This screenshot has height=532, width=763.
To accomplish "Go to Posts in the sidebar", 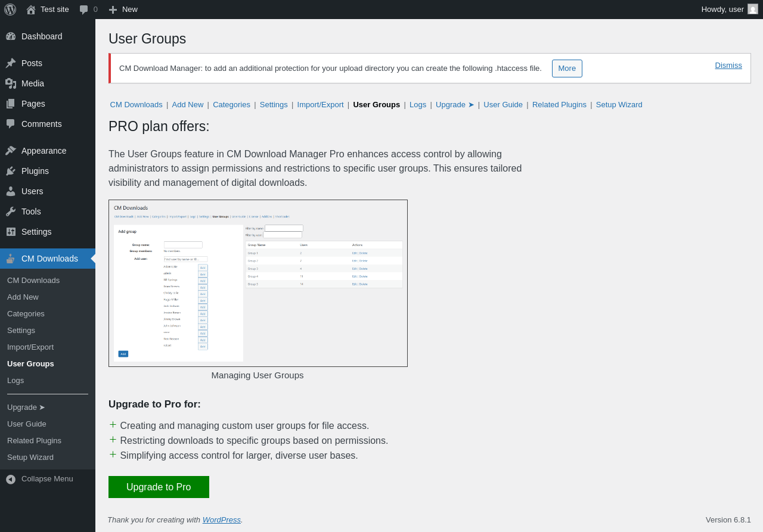I will coord(48,63).
